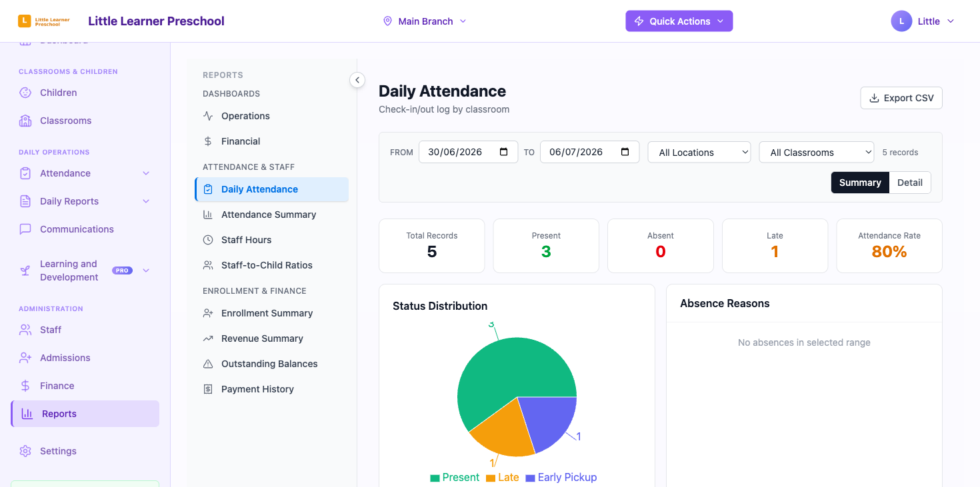Click the Admissions add-person icon

click(25, 358)
